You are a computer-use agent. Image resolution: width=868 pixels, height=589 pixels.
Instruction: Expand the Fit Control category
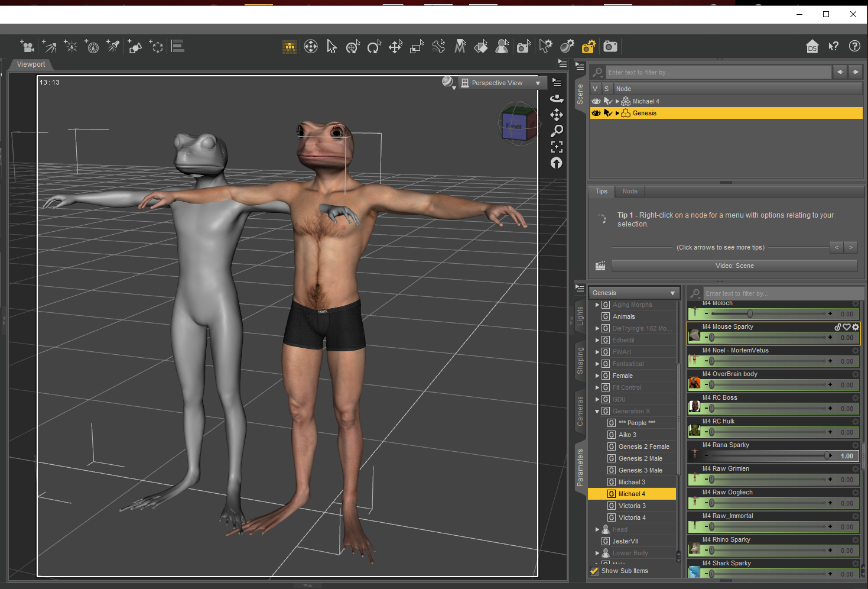tap(597, 387)
